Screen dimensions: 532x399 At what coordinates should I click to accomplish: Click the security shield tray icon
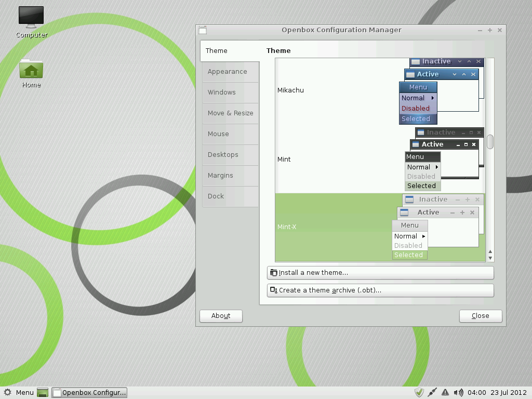419,393
